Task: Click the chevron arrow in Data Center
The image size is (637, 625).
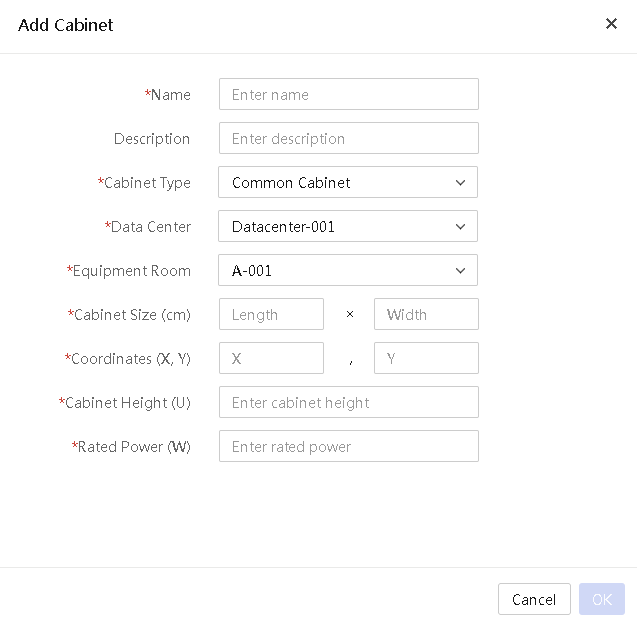Action: pyautogui.click(x=460, y=226)
